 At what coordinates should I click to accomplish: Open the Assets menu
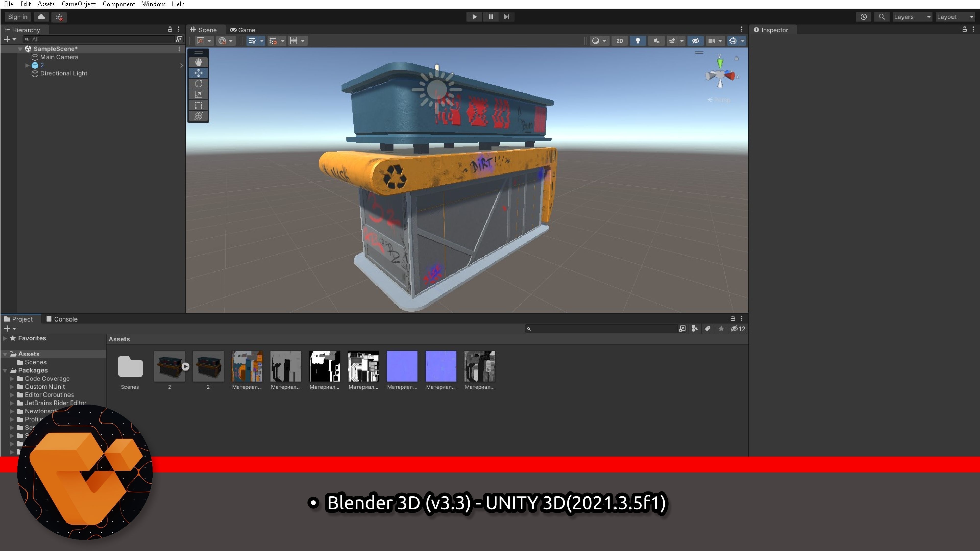pyautogui.click(x=46, y=4)
